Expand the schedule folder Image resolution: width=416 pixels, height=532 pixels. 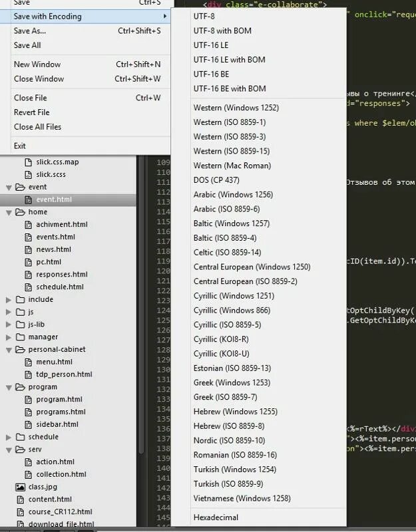tap(9, 438)
